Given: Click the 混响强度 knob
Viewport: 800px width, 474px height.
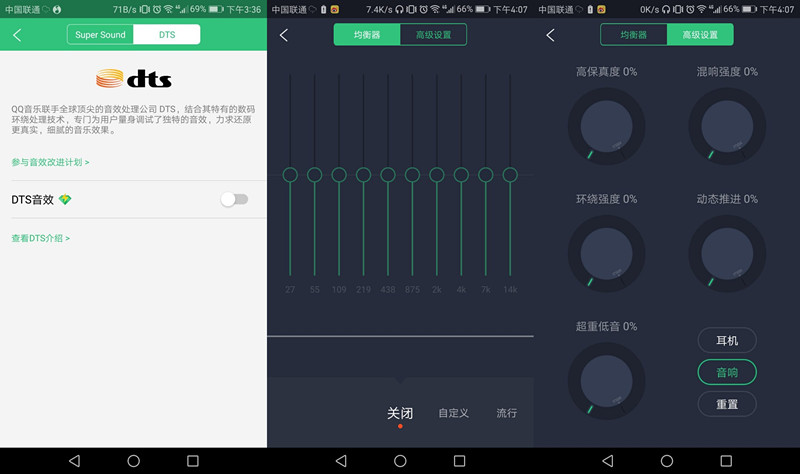Looking at the screenshot, I should click(727, 126).
